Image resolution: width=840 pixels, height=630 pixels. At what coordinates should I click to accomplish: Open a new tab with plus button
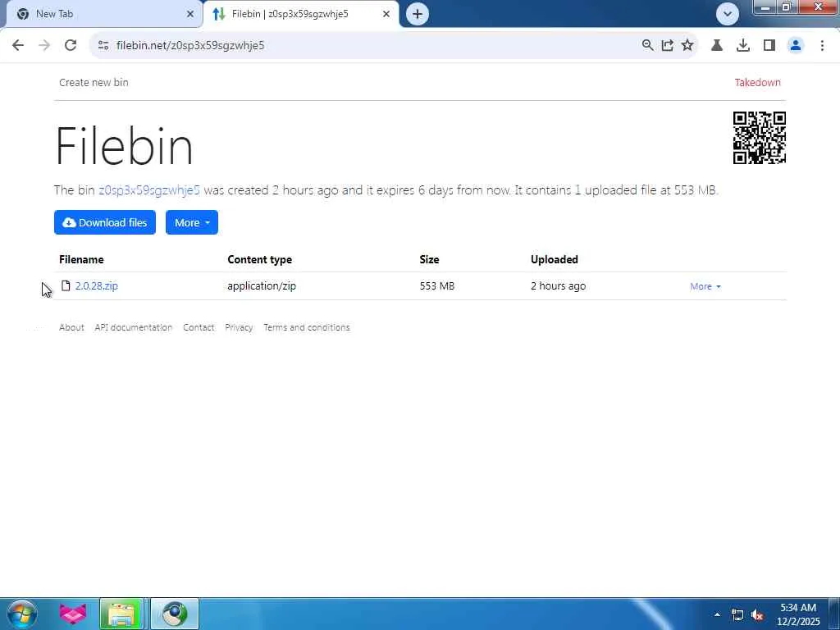click(x=418, y=14)
